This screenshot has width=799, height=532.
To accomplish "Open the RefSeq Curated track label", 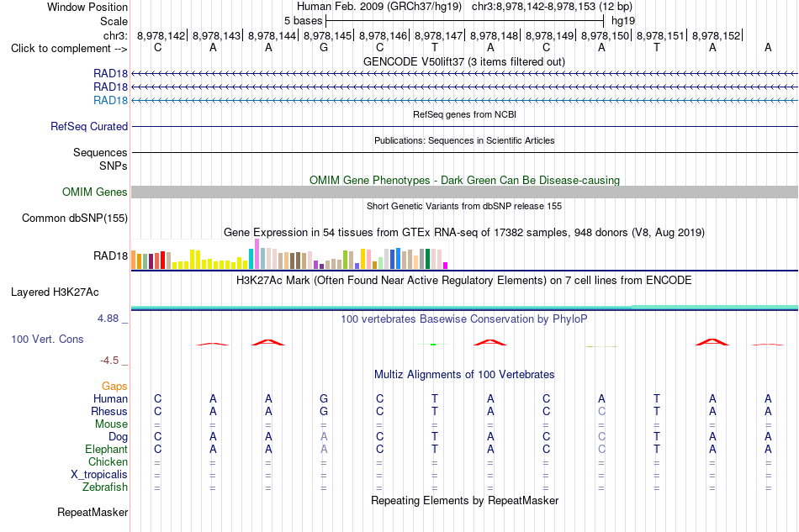I will (88, 126).
